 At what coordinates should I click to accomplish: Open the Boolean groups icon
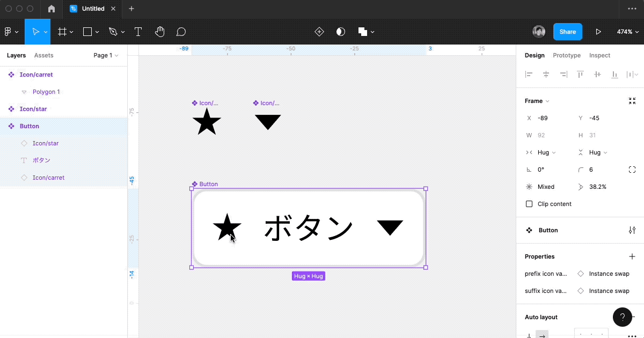363,32
